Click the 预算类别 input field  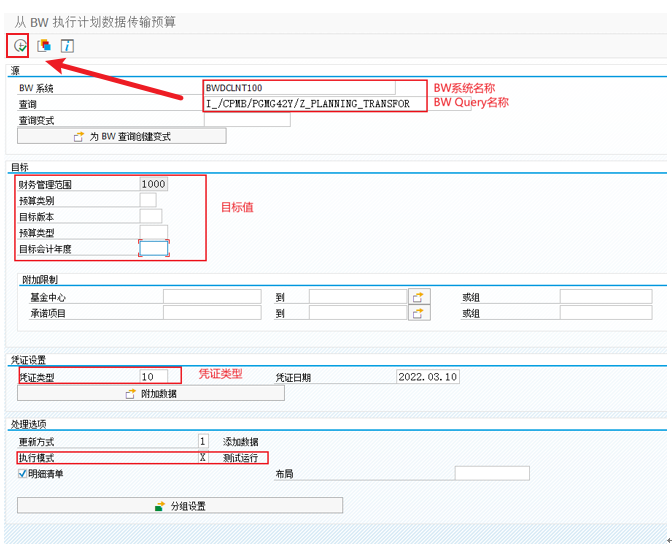(148, 200)
